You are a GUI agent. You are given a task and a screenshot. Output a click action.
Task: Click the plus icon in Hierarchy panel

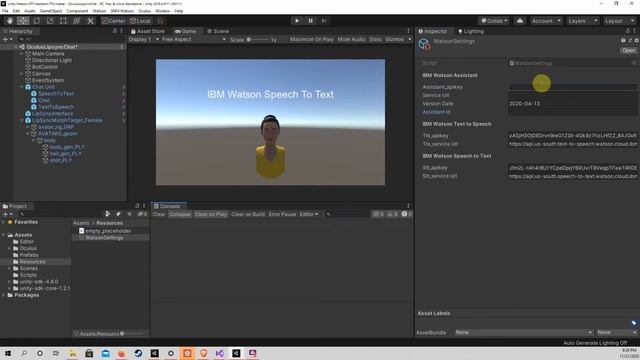(x=5, y=39)
